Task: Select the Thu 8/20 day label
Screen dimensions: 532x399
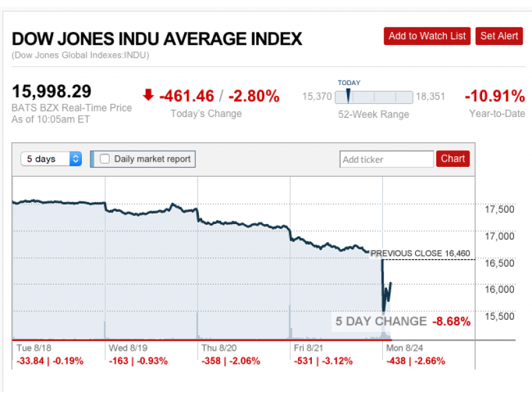Action: click(x=219, y=348)
